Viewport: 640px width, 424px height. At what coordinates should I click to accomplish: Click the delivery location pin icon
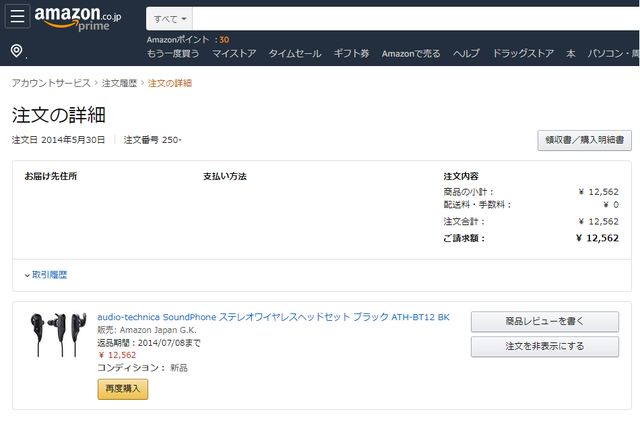(16, 51)
